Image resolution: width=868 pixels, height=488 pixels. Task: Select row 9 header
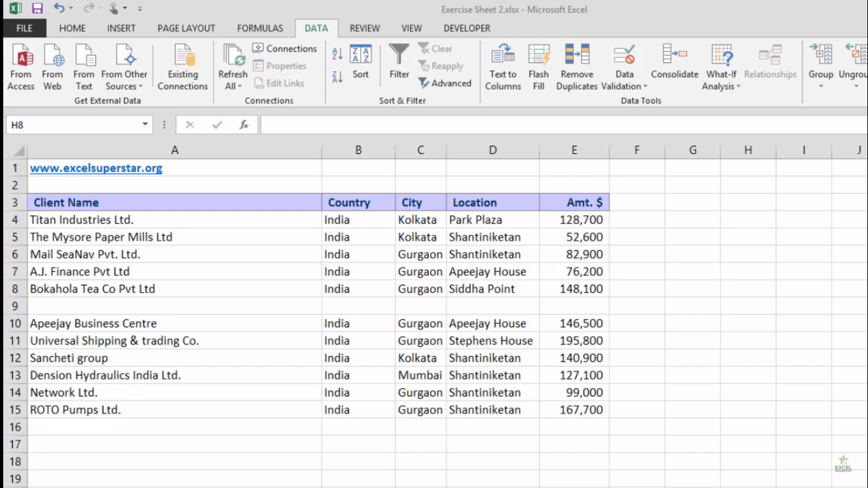pos(15,306)
